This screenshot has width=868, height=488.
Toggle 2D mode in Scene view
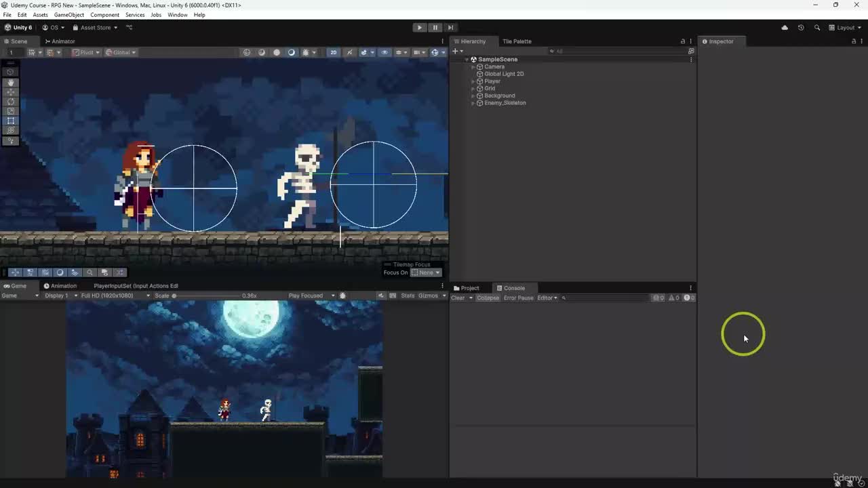tap(333, 52)
